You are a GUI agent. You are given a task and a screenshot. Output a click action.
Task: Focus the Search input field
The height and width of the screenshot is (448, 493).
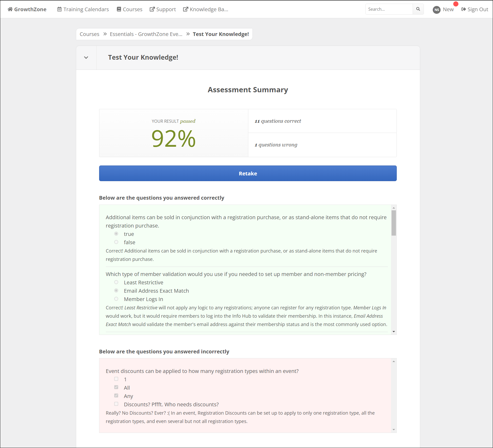click(389, 9)
